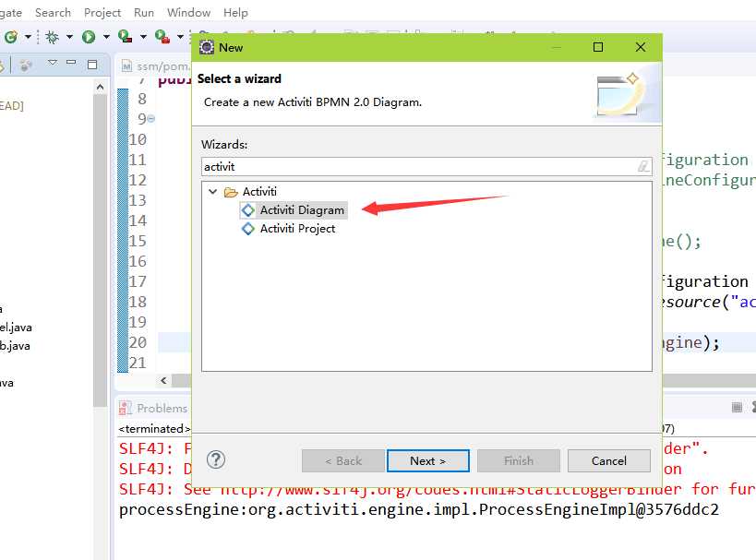Click the Next button
Screen dimensions: 756x560
coord(428,460)
